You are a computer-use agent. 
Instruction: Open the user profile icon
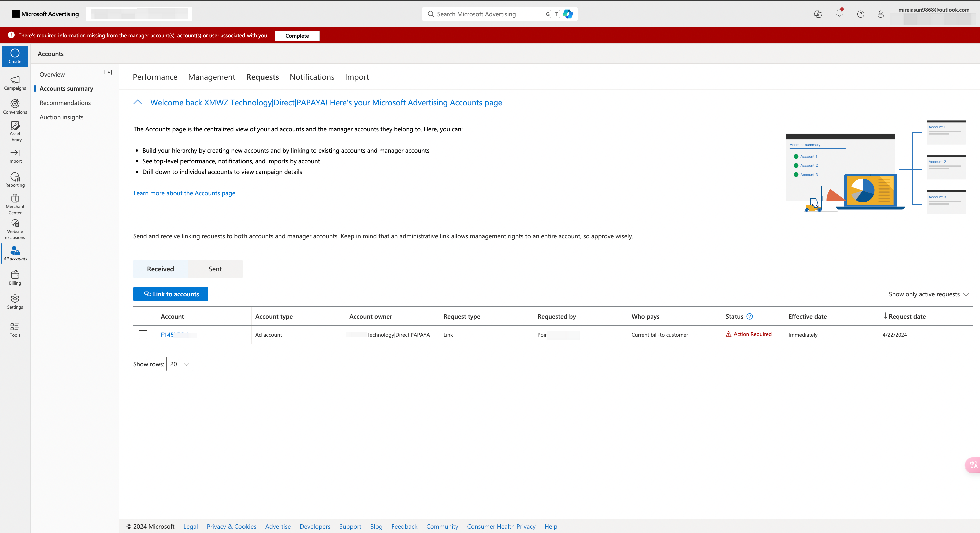pos(880,14)
